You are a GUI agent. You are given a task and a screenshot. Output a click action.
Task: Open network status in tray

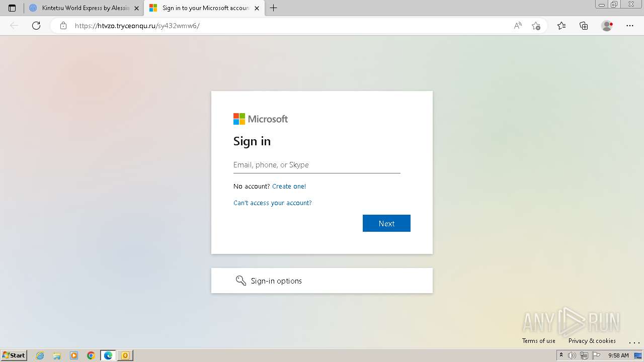tap(584, 355)
